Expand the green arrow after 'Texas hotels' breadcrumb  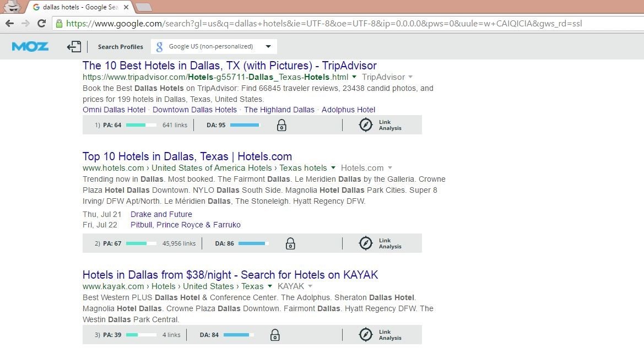333,167
